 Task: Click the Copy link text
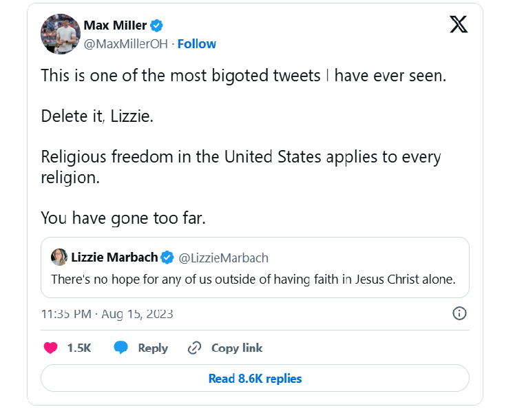tap(237, 348)
